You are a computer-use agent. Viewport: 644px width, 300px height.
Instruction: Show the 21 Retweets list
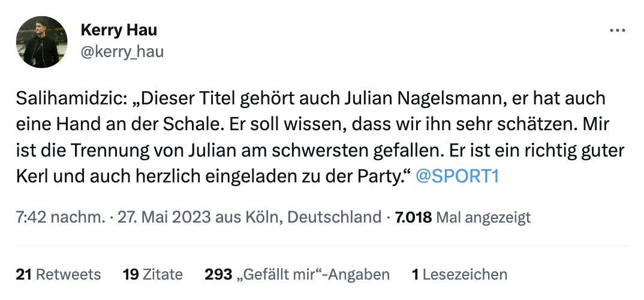tap(58, 275)
